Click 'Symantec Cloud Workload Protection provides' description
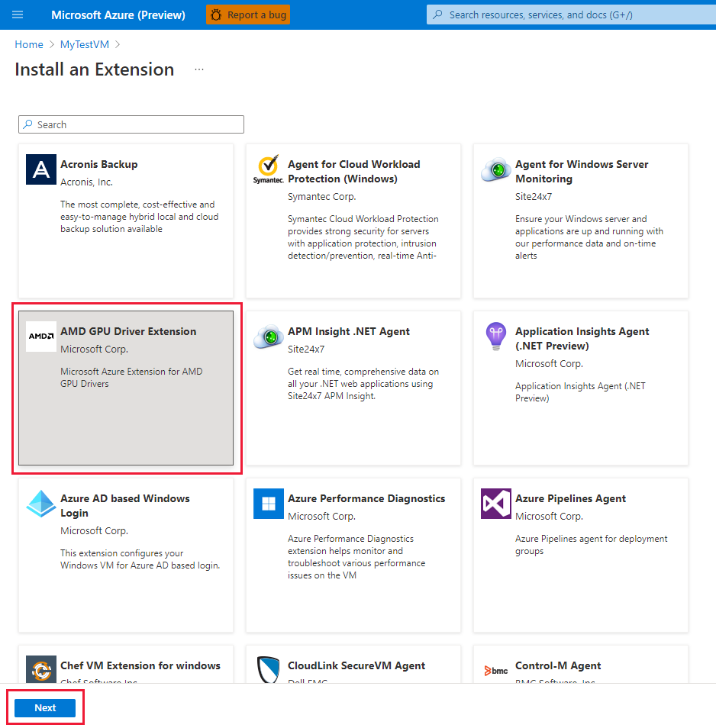 tap(363, 237)
